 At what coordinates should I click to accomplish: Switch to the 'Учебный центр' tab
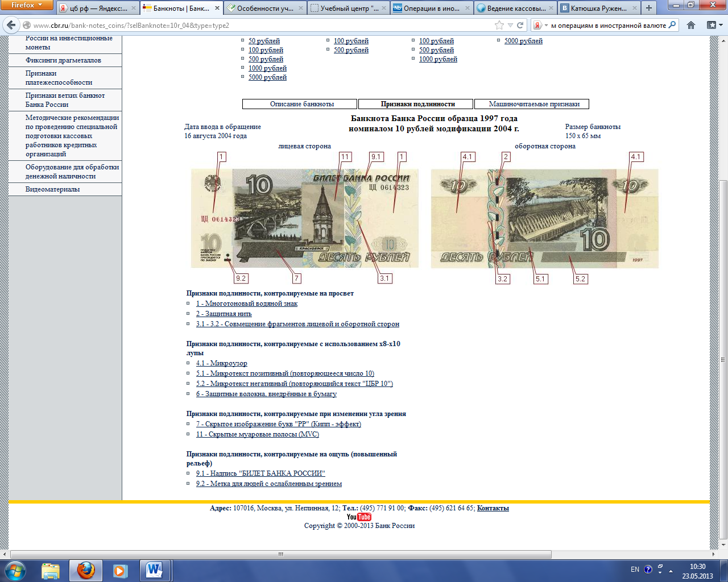point(349,9)
